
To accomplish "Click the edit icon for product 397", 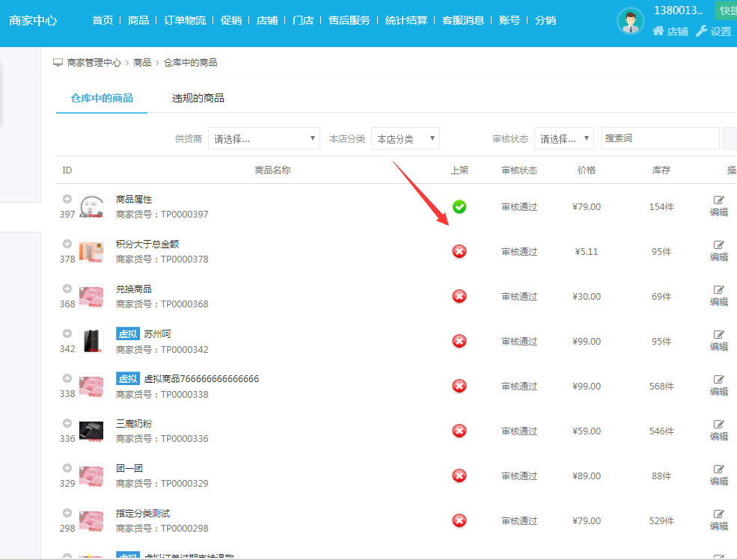I will 719,200.
